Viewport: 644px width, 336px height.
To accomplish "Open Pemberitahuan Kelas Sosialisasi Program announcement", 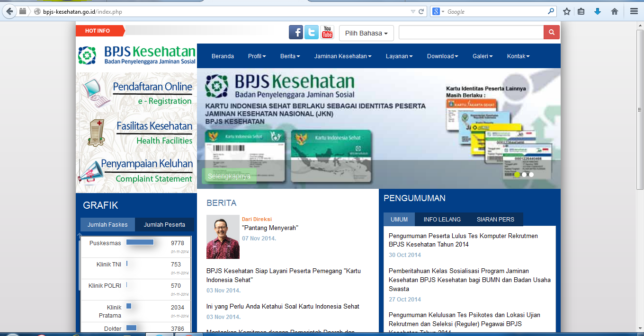I will [470, 280].
